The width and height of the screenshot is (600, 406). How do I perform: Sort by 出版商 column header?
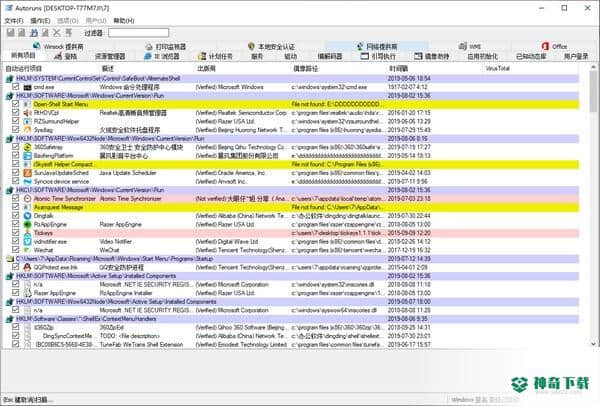[243, 69]
